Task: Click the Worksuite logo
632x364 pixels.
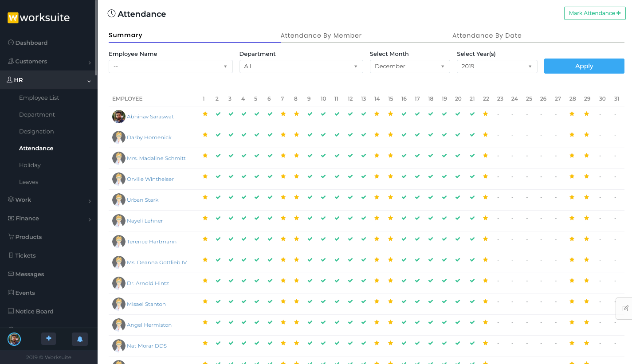Action: 39,18
